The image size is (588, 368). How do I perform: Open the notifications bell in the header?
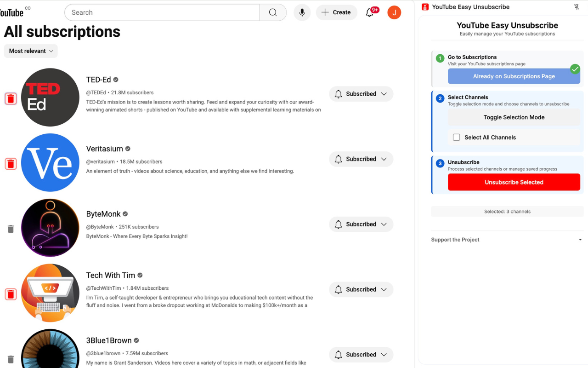click(370, 12)
